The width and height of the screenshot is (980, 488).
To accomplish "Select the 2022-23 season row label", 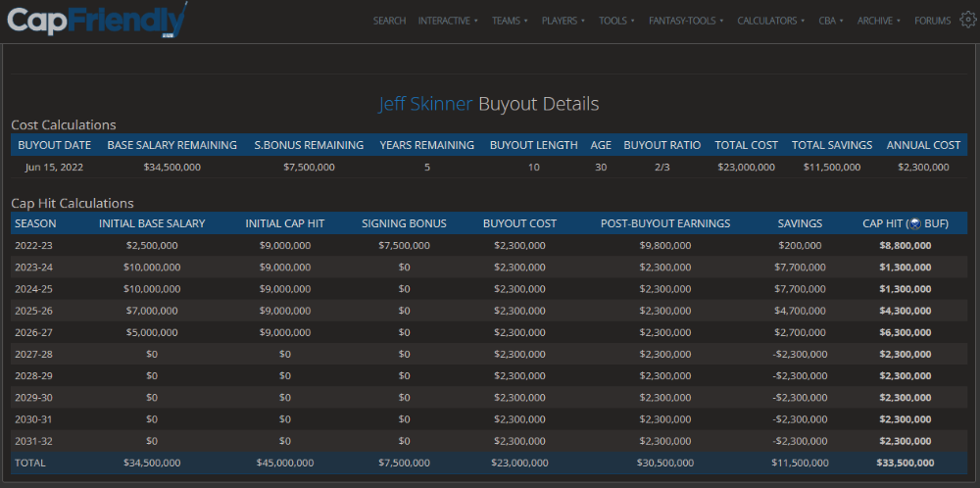I will [x=33, y=246].
